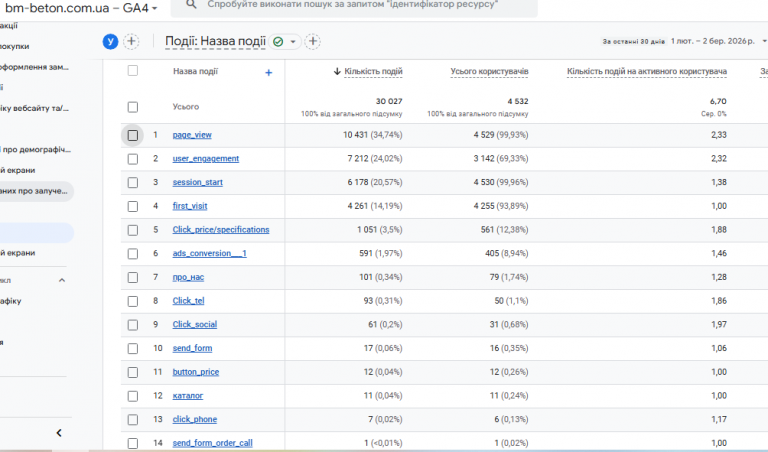Tick the click_phone row checkbox
Viewport: 768px width, 452px height.
click(133, 420)
